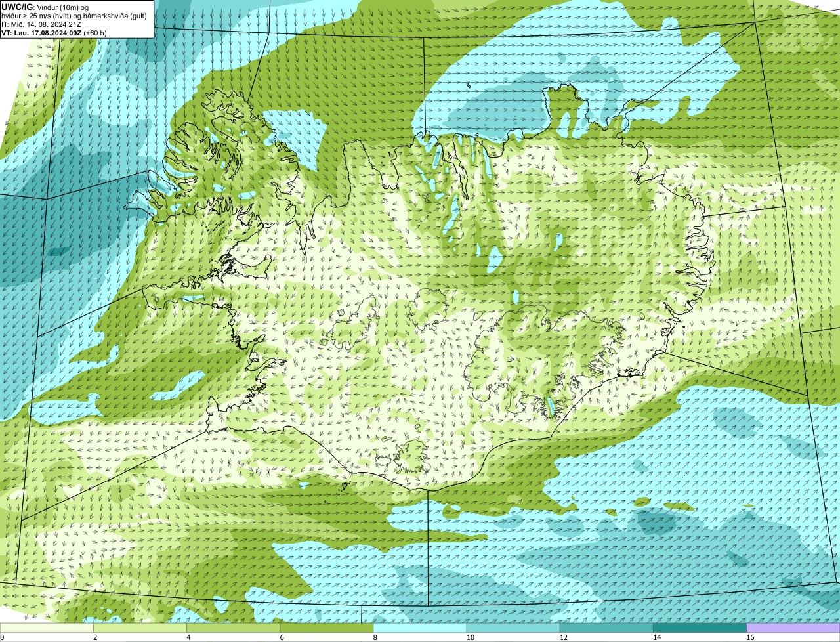
Task: Click the legend scale label '8'
Action: pos(375,637)
